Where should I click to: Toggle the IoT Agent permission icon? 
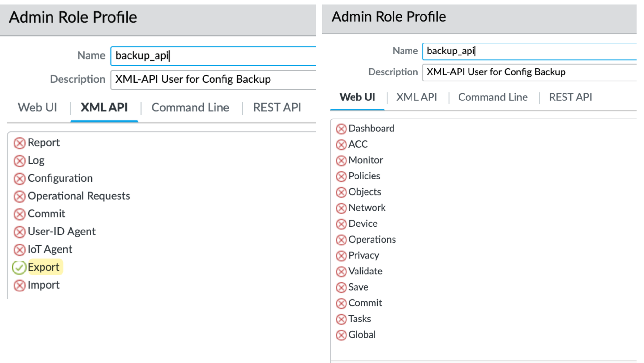[19, 250]
